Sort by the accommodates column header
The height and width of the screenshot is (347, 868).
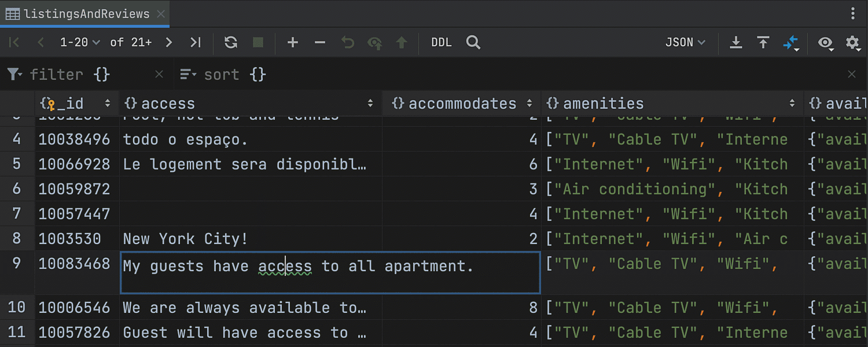[462, 104]
